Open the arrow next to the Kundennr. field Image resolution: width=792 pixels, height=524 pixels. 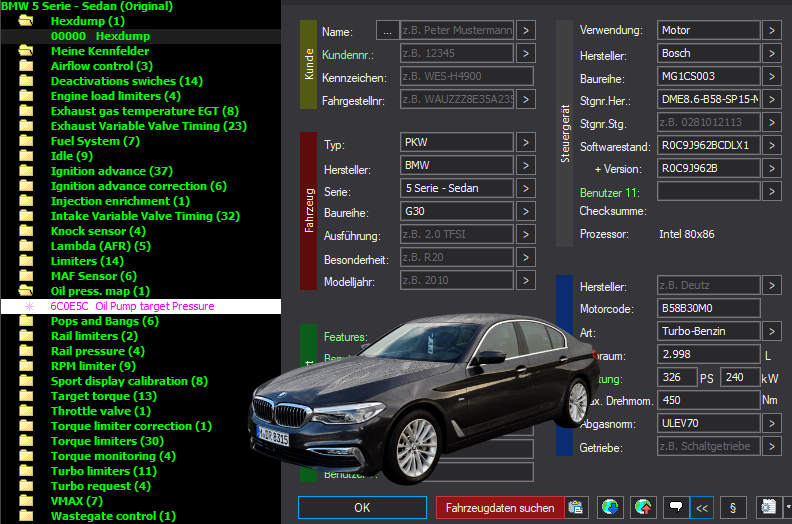pos(526,53)
